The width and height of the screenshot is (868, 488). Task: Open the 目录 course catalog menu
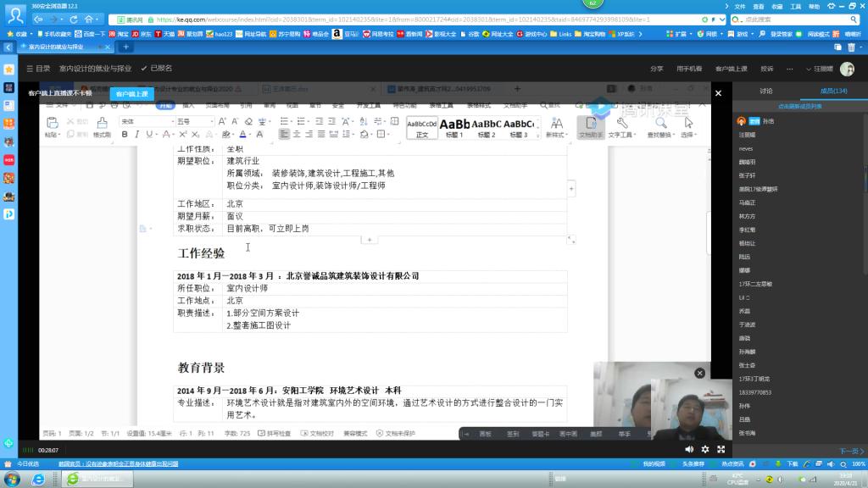tap(37, 69)
